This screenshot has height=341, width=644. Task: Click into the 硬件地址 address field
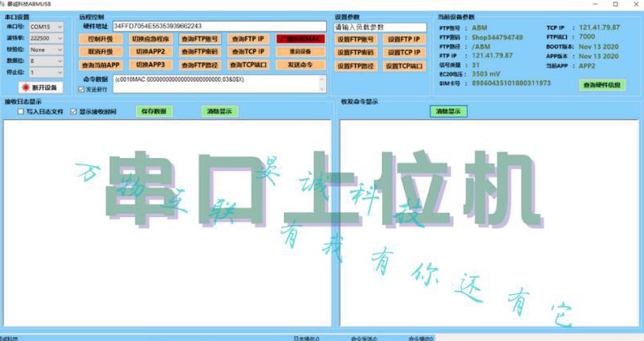(219, 26)
